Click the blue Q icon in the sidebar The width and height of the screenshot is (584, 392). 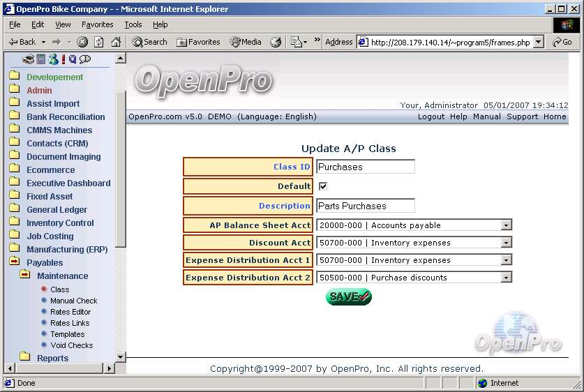[73, 59]
